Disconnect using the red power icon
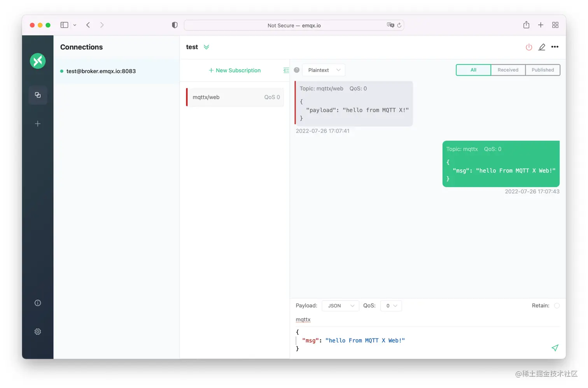588x388 pixels. [528, 47]
